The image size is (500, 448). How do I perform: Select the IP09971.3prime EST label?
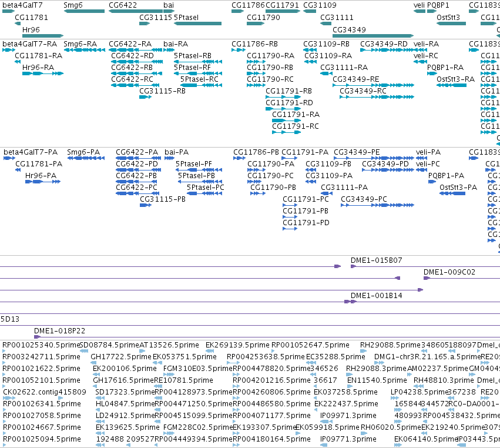(348, 416)
